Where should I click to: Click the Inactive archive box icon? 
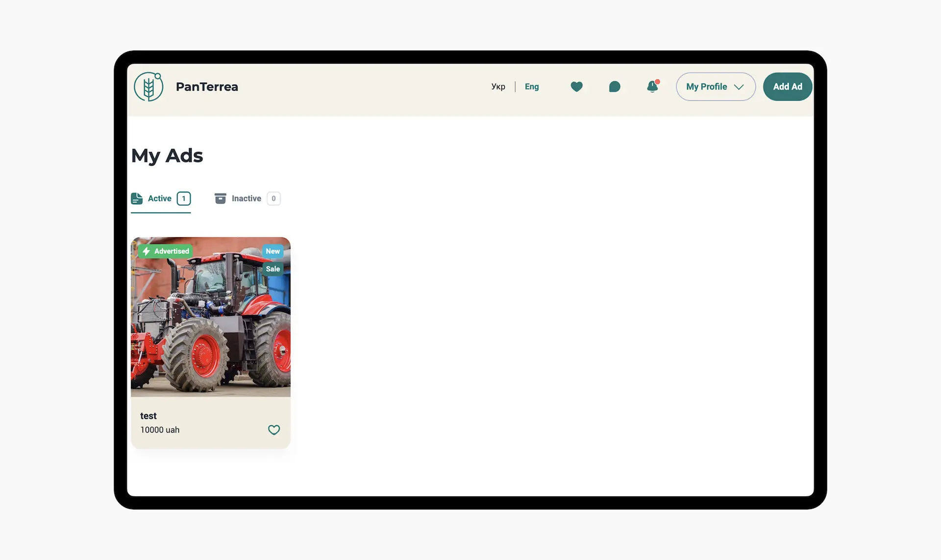(220, 198)
